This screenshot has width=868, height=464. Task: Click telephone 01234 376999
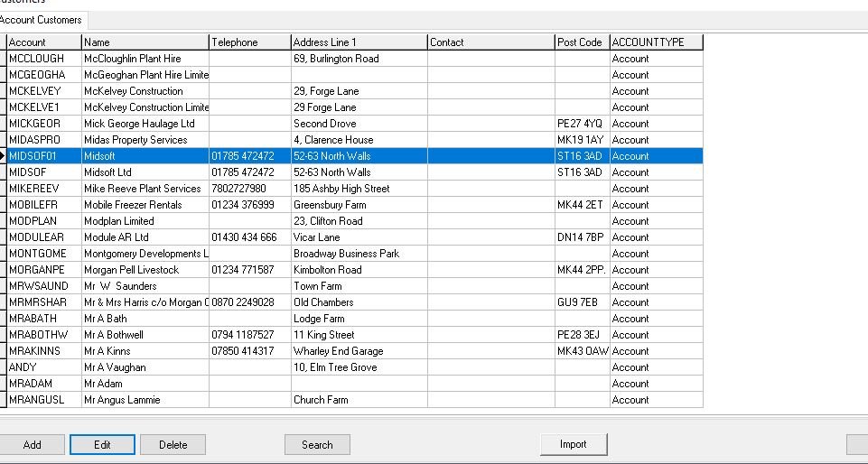[249, 205]
